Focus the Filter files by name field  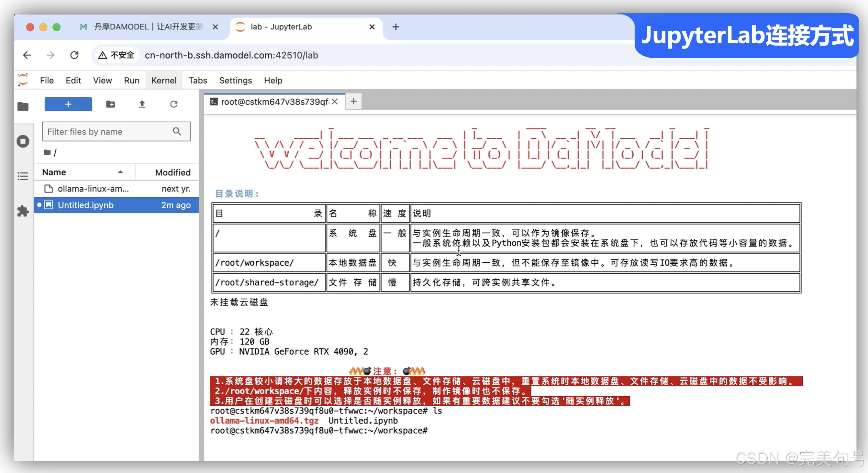(116, 131)
